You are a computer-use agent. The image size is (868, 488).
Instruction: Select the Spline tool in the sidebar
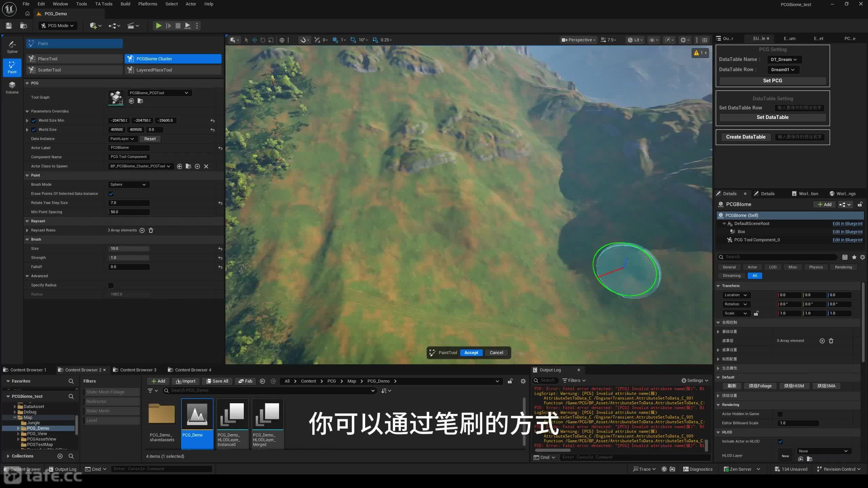tap(12, 47)
